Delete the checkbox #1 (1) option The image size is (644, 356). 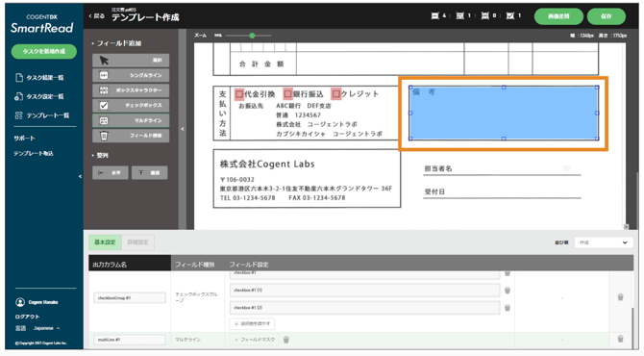[x=508, y=291]
